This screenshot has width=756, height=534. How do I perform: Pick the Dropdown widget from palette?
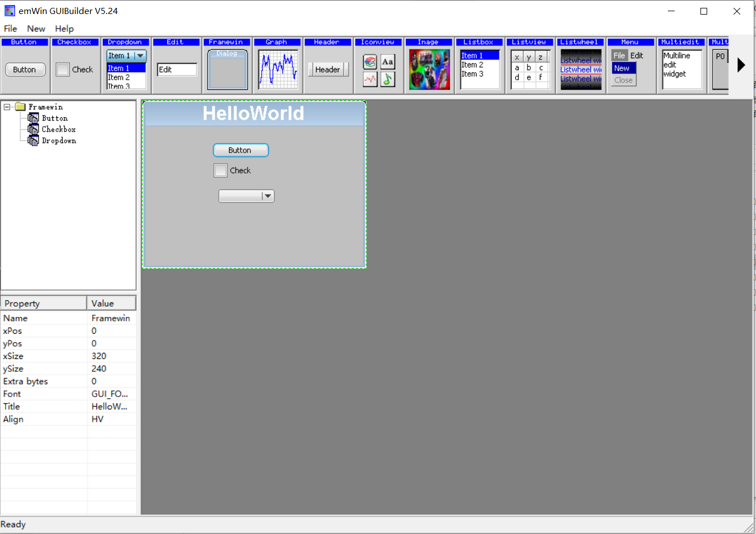tap(126, 65)
